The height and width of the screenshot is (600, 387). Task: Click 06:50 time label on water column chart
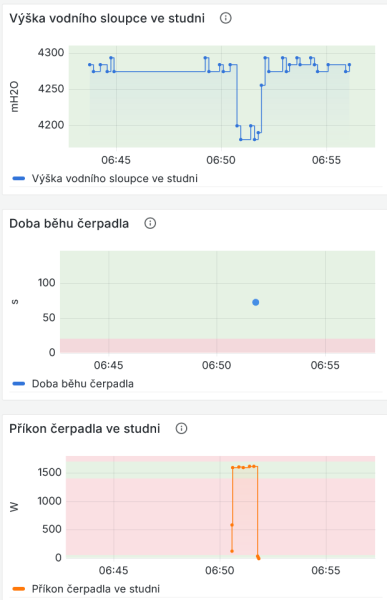tap(221, 160)
